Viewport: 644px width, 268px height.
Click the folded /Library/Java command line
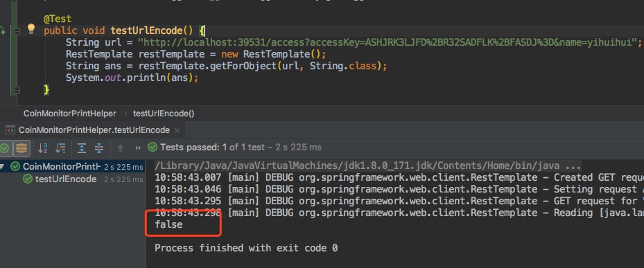[x=367, y=166]
